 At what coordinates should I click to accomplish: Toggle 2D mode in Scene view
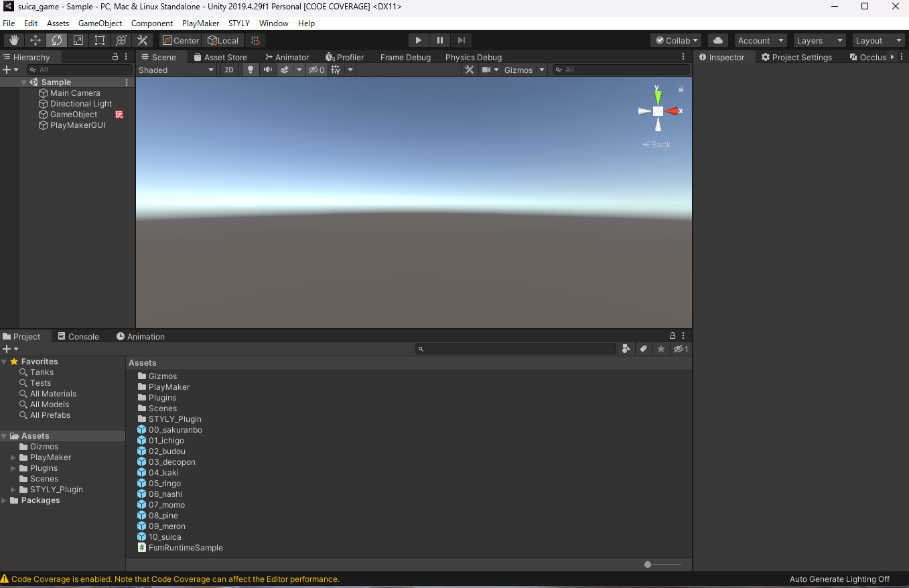click(229, 70)
